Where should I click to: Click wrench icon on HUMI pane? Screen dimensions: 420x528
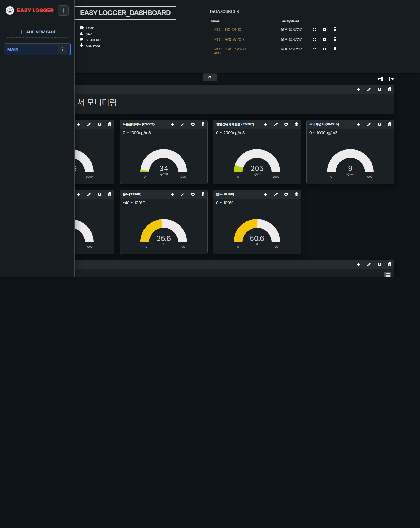pos(276,194)
